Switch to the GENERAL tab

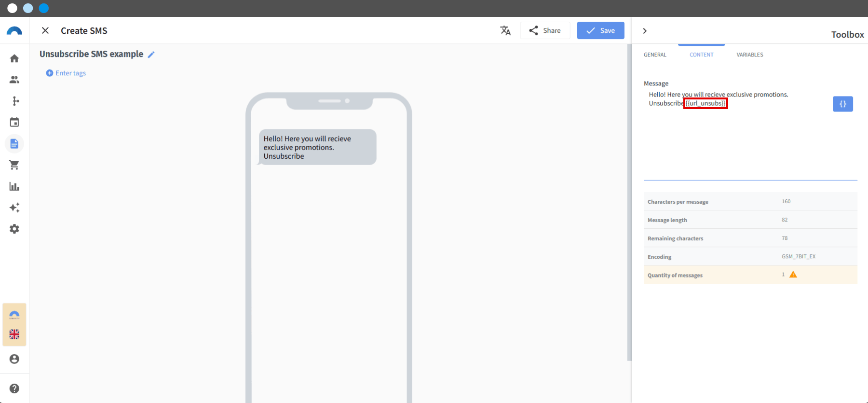(655, 55)
